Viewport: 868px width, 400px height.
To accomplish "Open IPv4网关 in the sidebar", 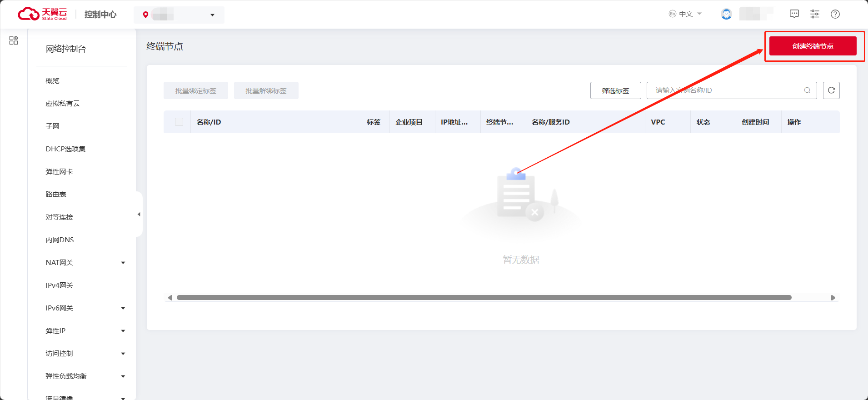I will tap(59, 285).
